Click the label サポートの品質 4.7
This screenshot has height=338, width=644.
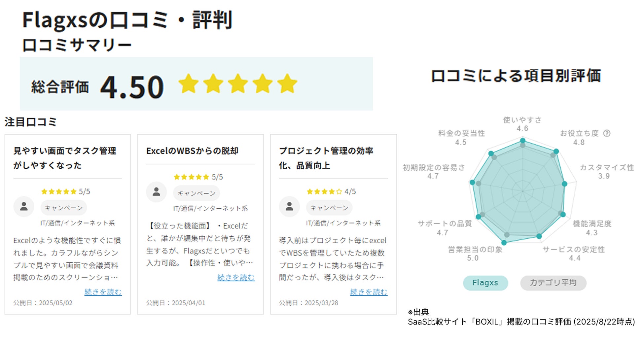445,228
